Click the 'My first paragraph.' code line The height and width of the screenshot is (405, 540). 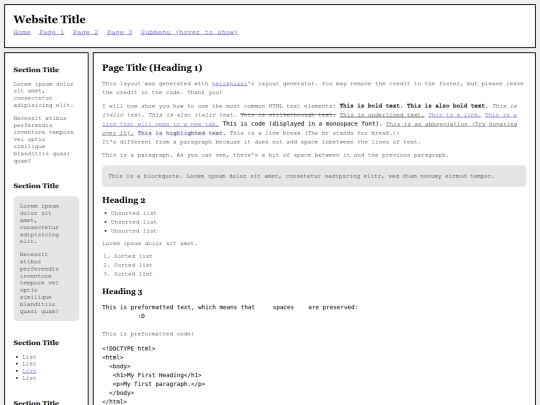[x=159, y=384]
